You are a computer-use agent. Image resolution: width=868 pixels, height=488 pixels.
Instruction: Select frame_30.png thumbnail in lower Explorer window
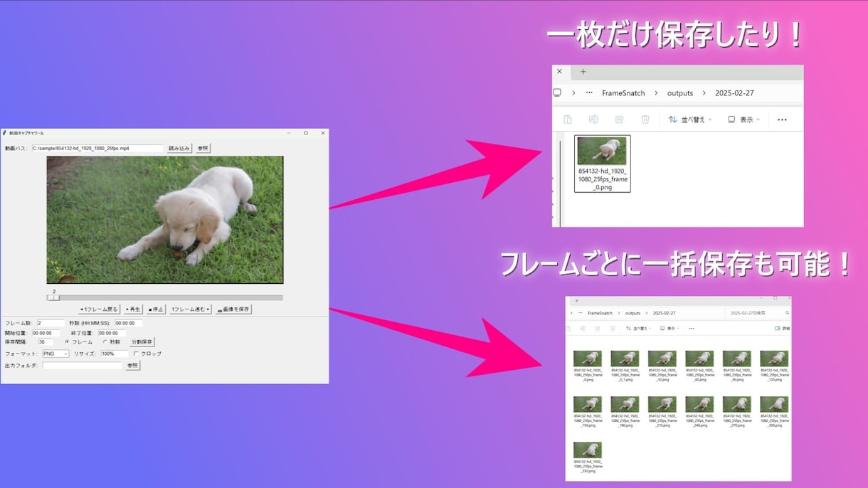662,359
